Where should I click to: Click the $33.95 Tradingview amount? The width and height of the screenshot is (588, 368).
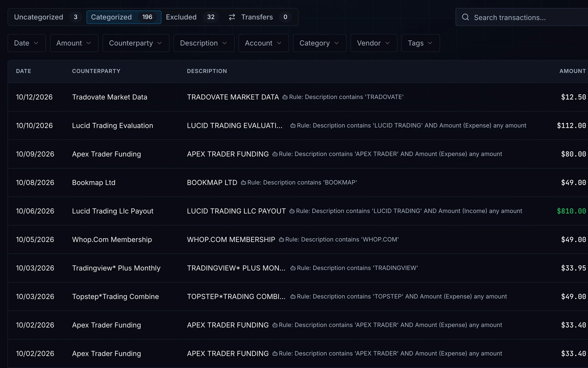click(x=573, y=268)
